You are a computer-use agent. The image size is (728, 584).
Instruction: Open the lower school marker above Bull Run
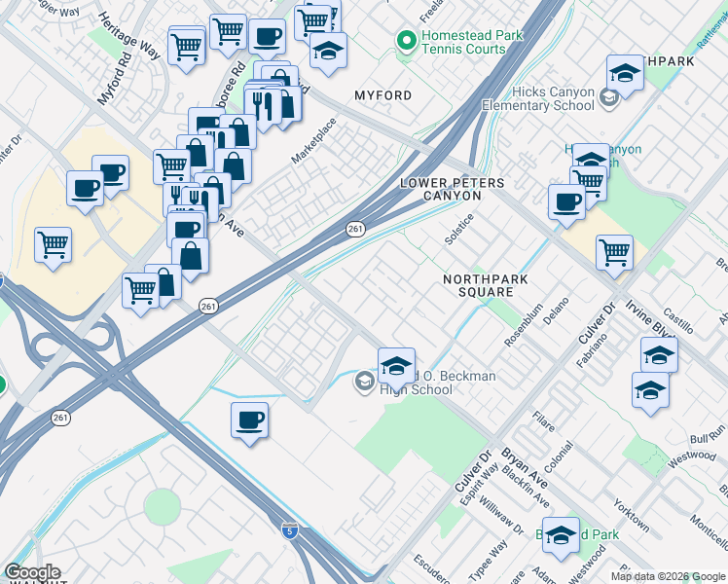pos(650,393)
